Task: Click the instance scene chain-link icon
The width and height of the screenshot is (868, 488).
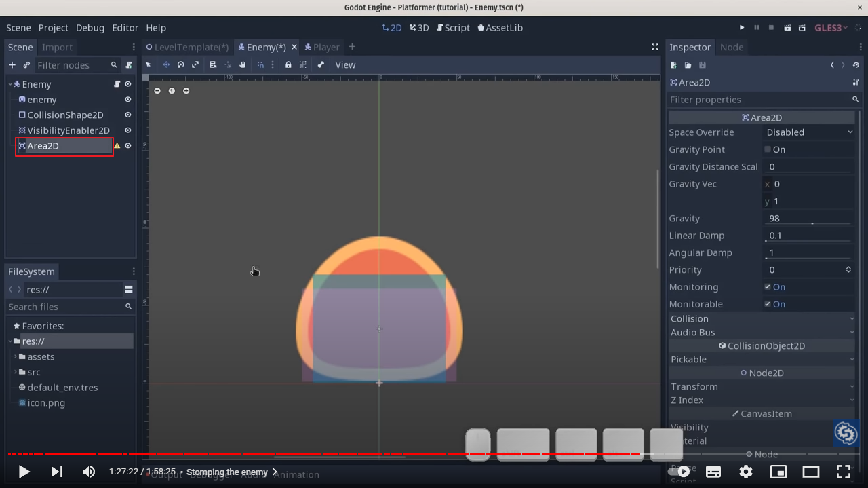Action: [x=26, y=65]
